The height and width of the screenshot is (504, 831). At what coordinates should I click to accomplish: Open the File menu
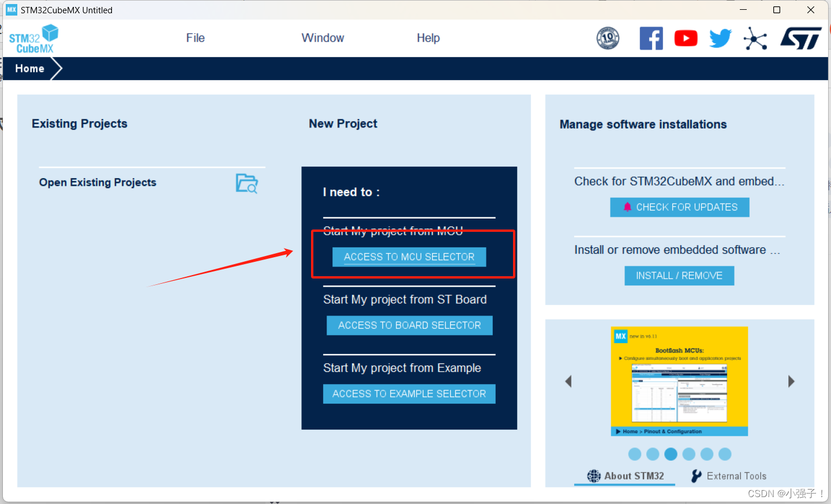pos(195,38)
